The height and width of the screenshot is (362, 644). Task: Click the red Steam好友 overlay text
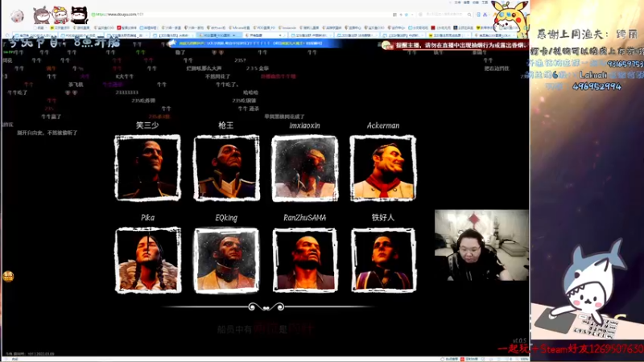[x=571, y=349]
